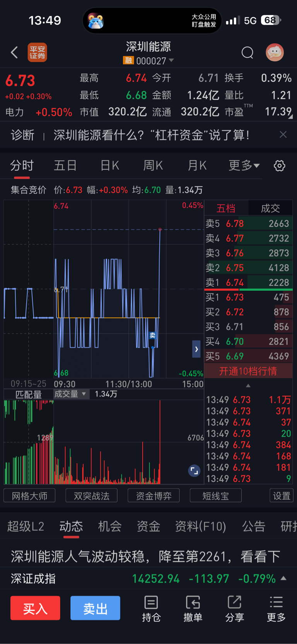The height and width of the screenshot is (644, 297).
Task: Open the 双突战法 tool
Action: (x=92, y=496)
